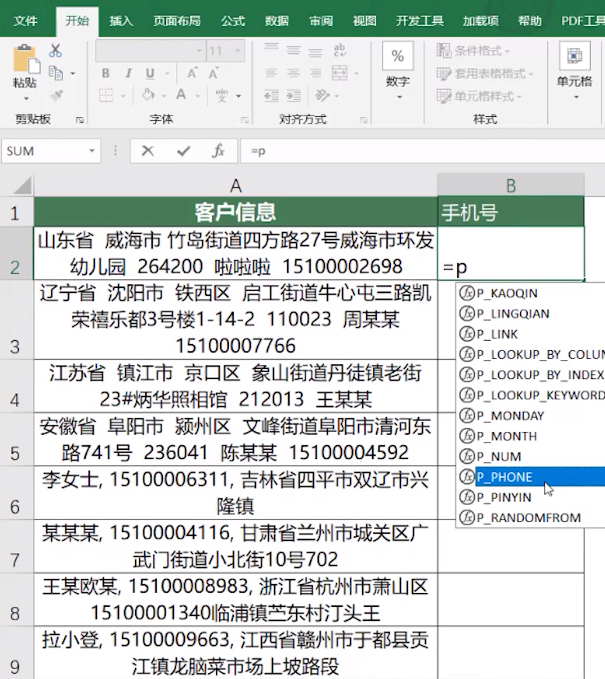Screen dimensions: 605x679
Task: Confirm the formula with the checkmark
Action: [x=184, y=151]
